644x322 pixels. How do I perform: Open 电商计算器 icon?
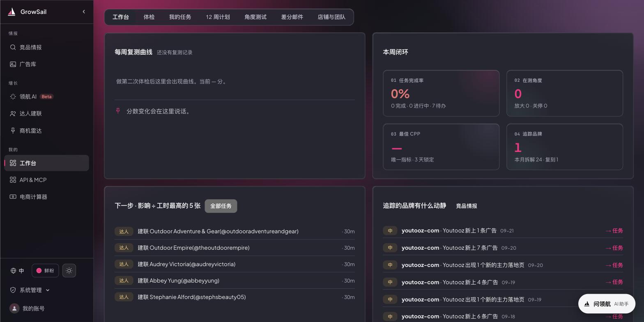click(x=13, y=197)
